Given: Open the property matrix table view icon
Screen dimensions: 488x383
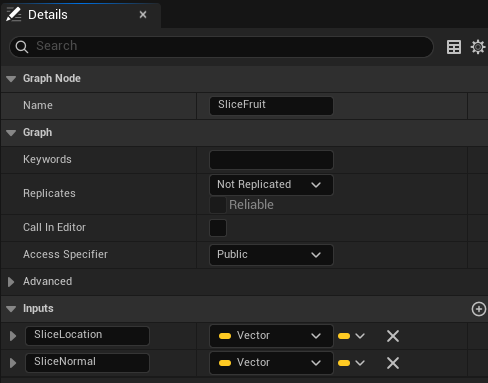Looking at the screenshot, I should tap(454, 47).
